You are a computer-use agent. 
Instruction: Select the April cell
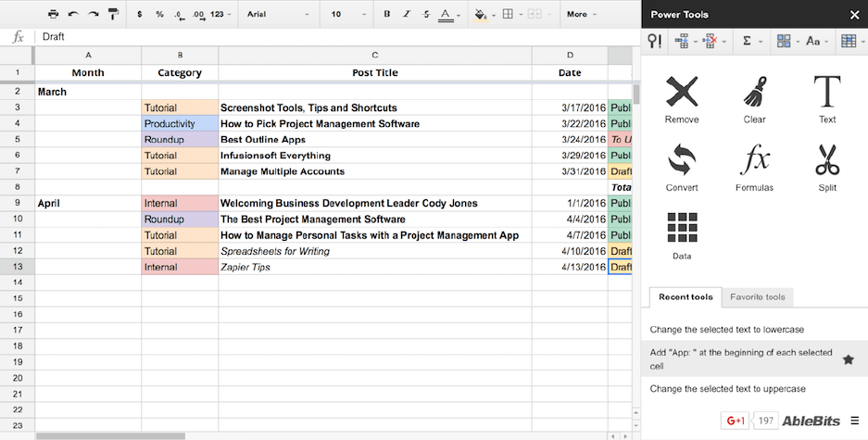pyautogui.click(x=88, y=203)
